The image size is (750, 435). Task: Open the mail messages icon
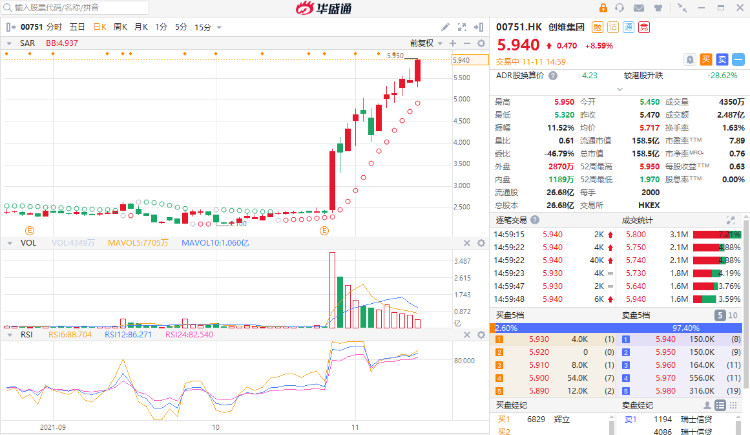(x=639, y=8)
